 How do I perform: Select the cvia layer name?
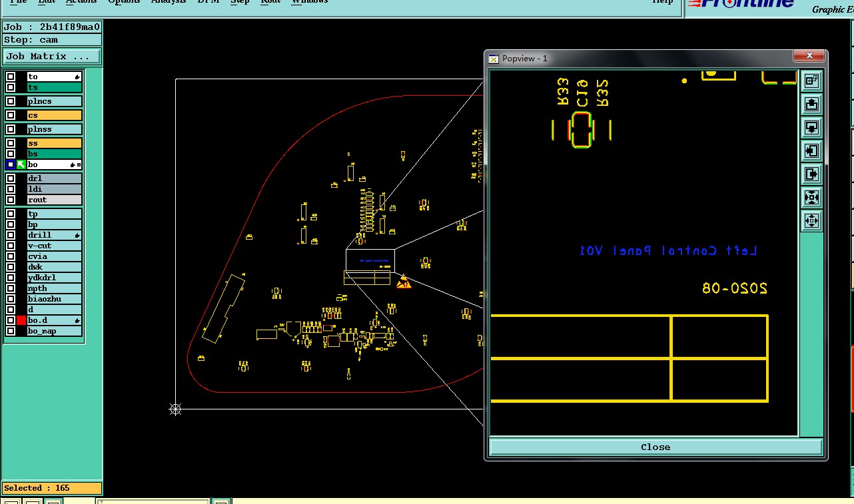tap(54, 256)
